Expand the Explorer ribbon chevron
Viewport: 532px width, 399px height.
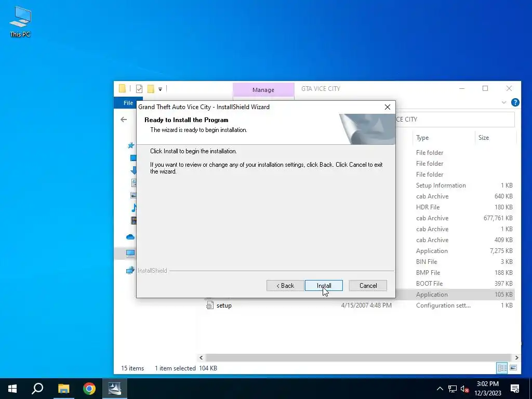coord(504,102)
